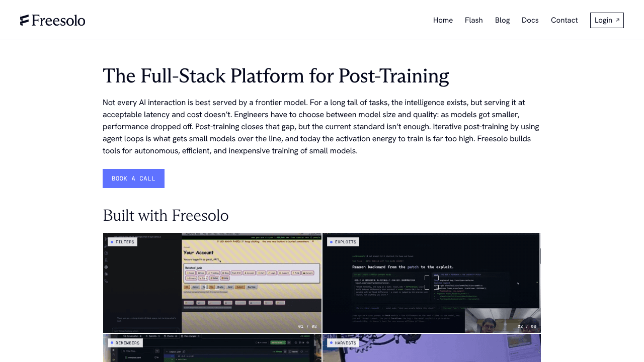Click the Full-Stack Platform heading
644x362 pixels.
(x=276, y=76)
